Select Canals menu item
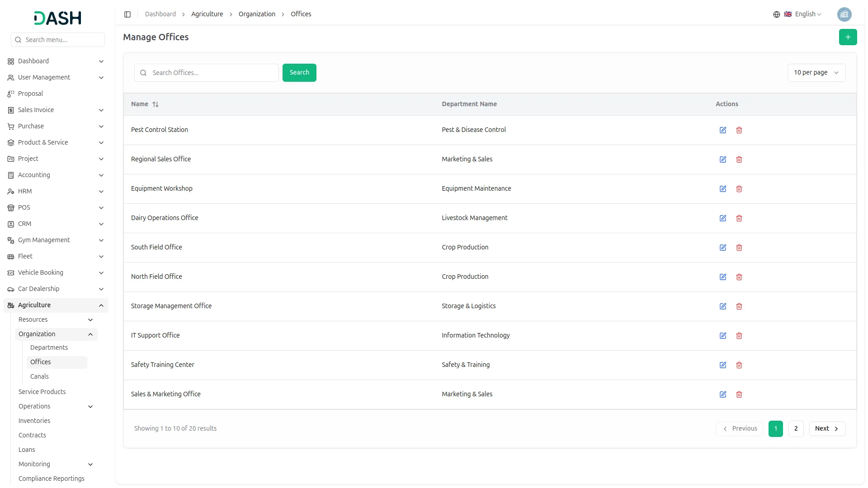Image resolution: width=868 pixels, height=488 pixels. pos(39,376)
